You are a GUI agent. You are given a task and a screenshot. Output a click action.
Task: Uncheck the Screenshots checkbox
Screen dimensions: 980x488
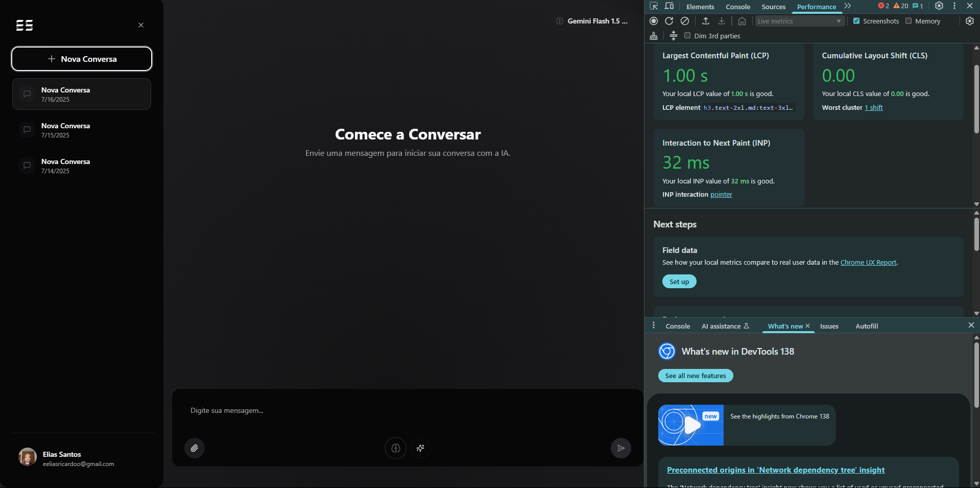pyautogui.click(x=856, y=21)
